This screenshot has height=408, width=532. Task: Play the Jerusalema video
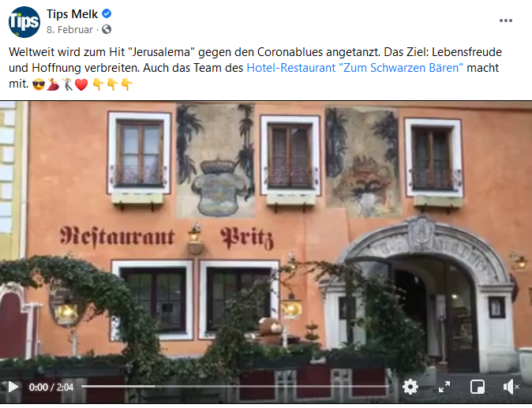coord(13,387)
